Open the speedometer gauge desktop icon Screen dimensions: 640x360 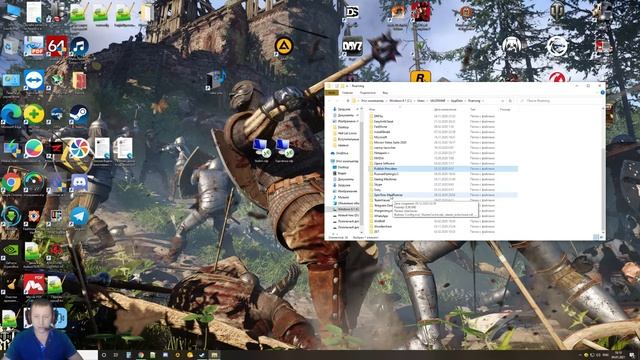[34, 182]
